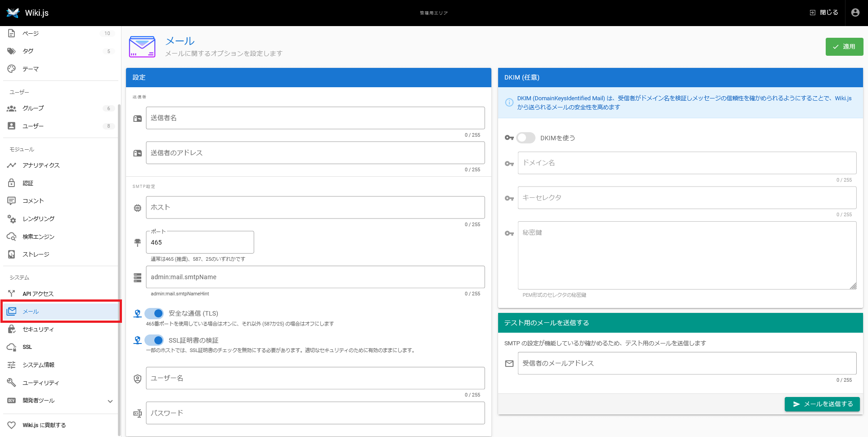The image size is (868, 437).
Task: Click the admin:mail.smtpName input field
Action: point(315,277)
